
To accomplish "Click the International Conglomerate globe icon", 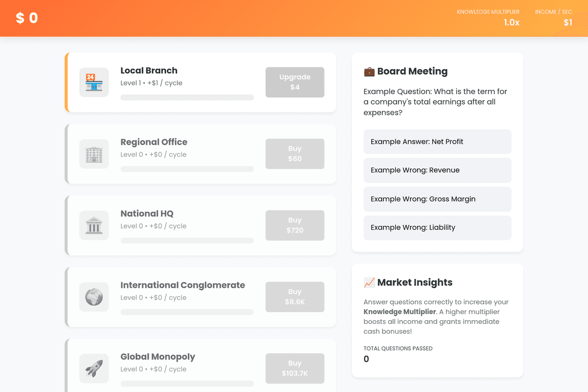I will (94, 297).
